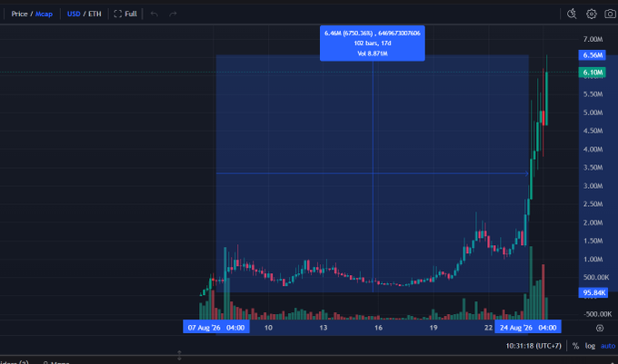
Task: Click the panel resize handle arrows below chart
Action: [179, 355]
